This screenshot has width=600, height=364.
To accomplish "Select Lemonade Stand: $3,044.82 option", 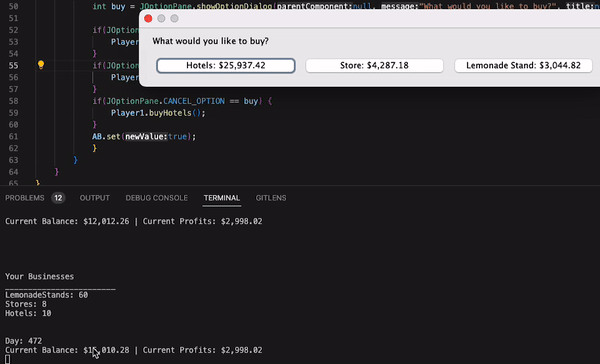I will click(523, 65).
